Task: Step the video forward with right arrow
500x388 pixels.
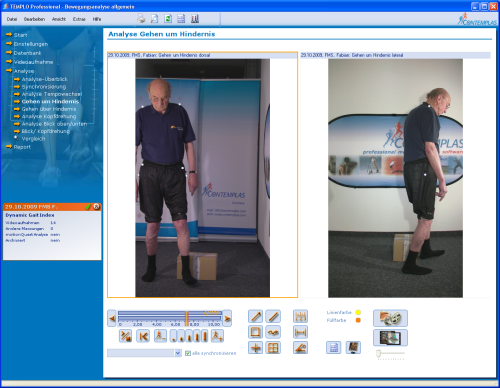Action: coord(227,318)
